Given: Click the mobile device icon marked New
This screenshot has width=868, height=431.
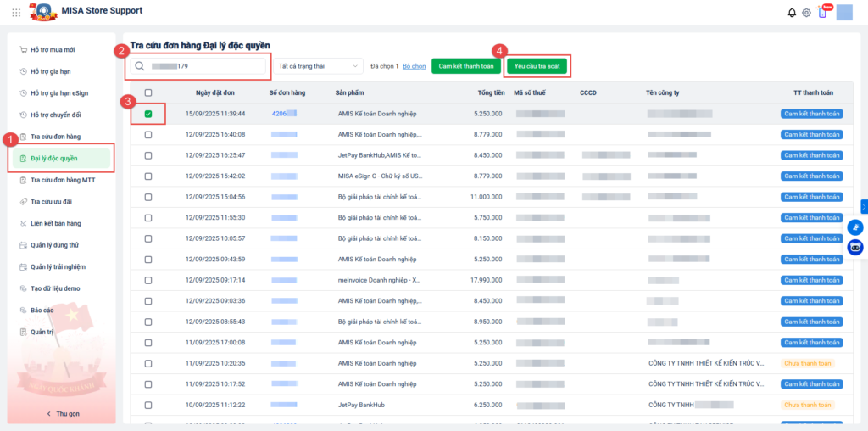Looking at the screenshot, I should (x=821, y=12).
